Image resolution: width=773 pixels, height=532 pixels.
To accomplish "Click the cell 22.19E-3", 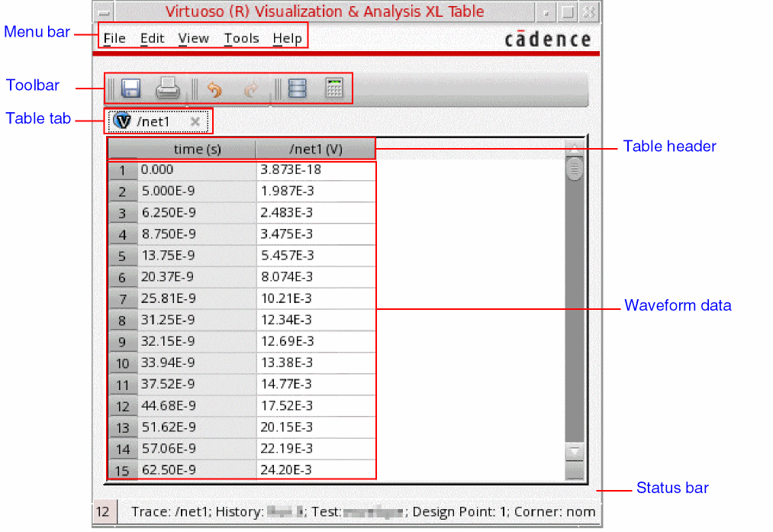I will [316, 449].
